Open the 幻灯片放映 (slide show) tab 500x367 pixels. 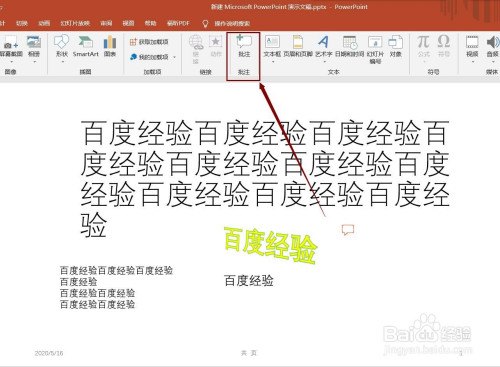pos(75,23)
